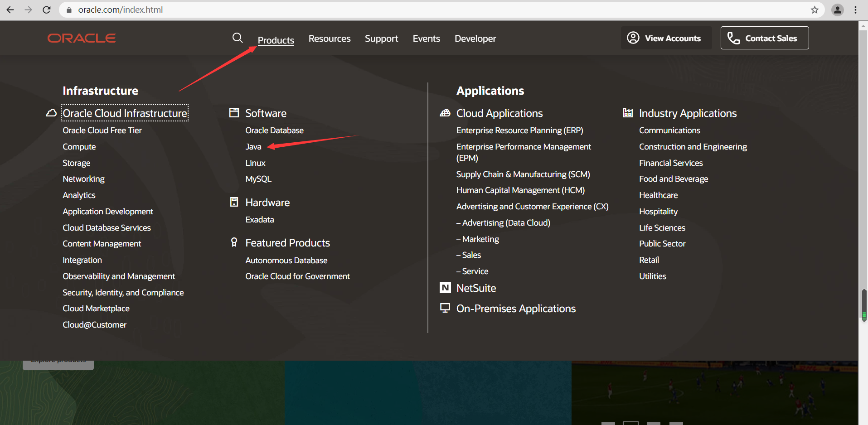Open the Resources menu
The width and height of the screenshot is (868, 425).
(x=330, y=39)
